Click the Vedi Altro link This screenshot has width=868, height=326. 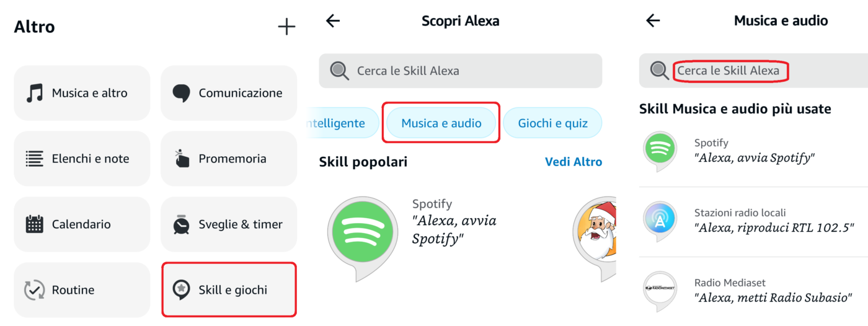coord(573,162)
